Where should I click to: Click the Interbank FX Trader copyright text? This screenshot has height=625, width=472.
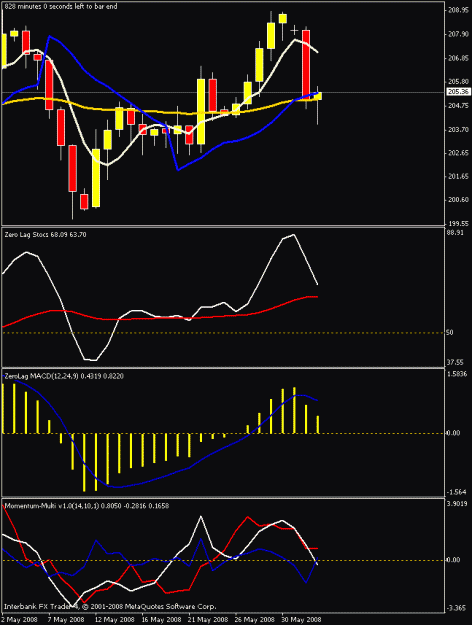(110, 606)
